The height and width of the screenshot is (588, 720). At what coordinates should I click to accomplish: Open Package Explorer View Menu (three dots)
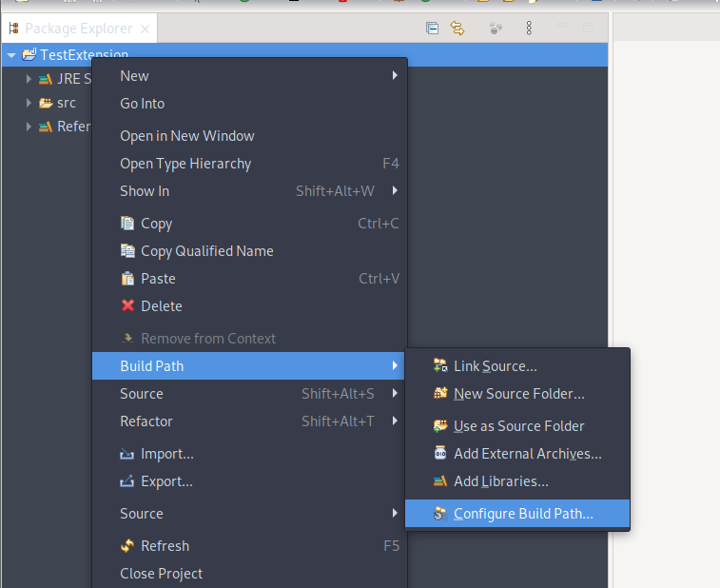(529, 29)
